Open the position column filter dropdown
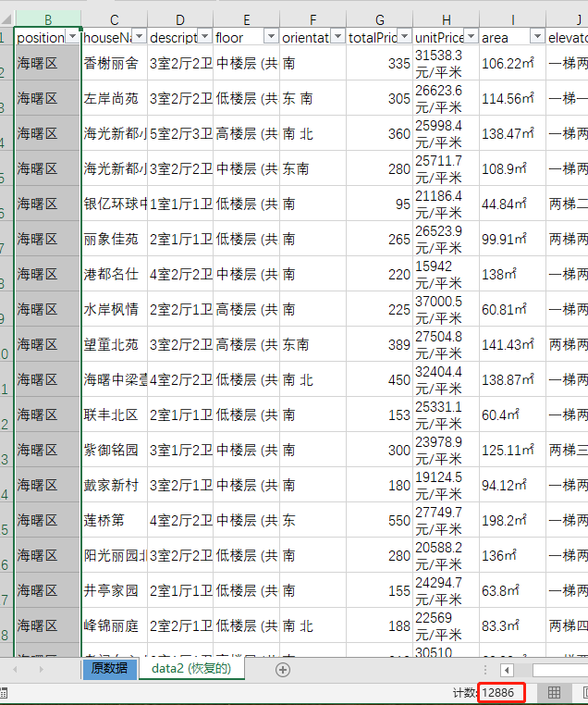 pos(73,37)
